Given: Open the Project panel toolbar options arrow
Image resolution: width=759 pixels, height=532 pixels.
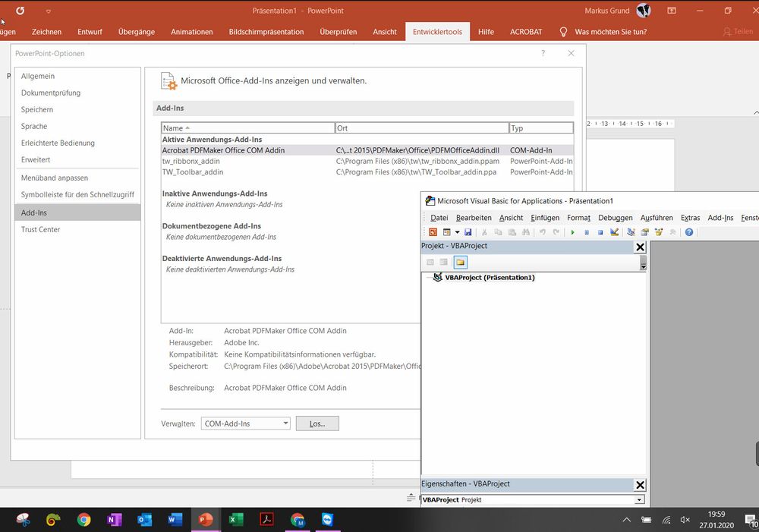Looking at the screenshot, I should [x=643, y=263].
